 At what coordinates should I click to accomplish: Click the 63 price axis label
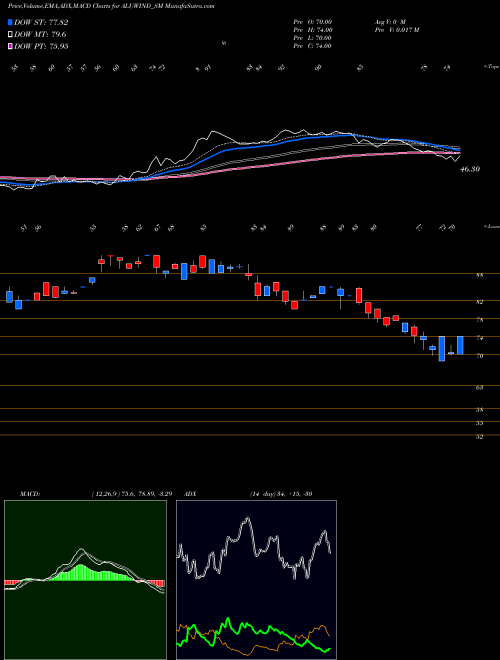[479, 388]
